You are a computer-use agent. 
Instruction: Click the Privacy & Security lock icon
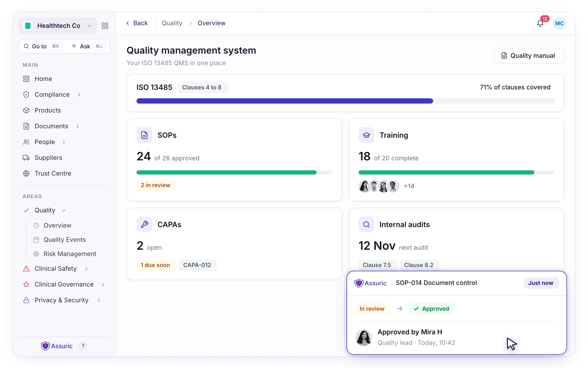pos(26,300)
